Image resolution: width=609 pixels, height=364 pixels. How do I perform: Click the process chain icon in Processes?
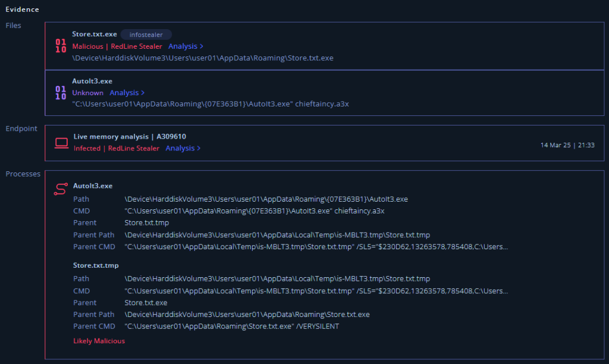[x=61, y=189]
